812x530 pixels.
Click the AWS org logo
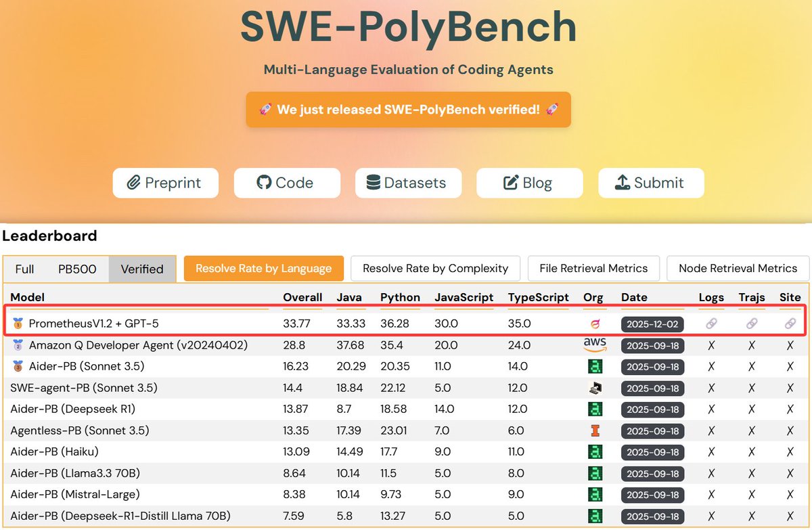[595, 345]
